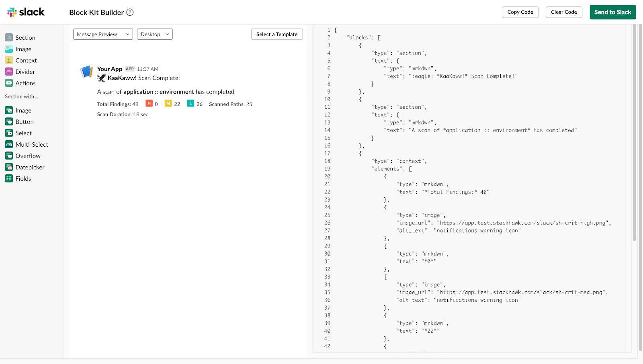Click the Multi-Select block icon
This screenshot has width=643, height=364.
click(x=9, y=144)
